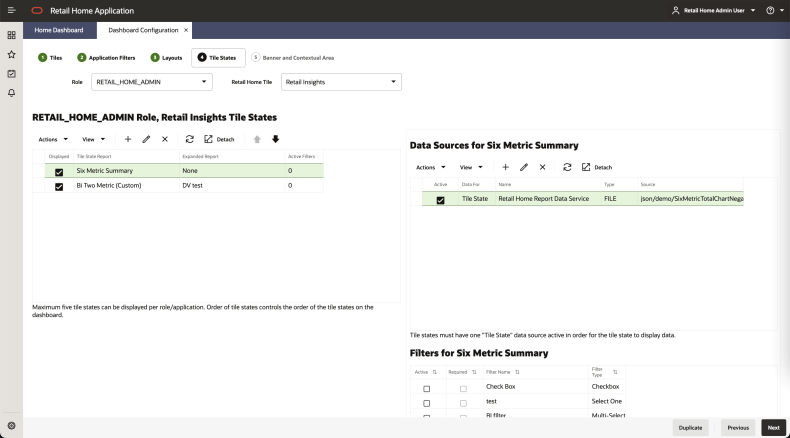Go to step 1 Tiles
790x438 pixels.
tap(50, 57)
